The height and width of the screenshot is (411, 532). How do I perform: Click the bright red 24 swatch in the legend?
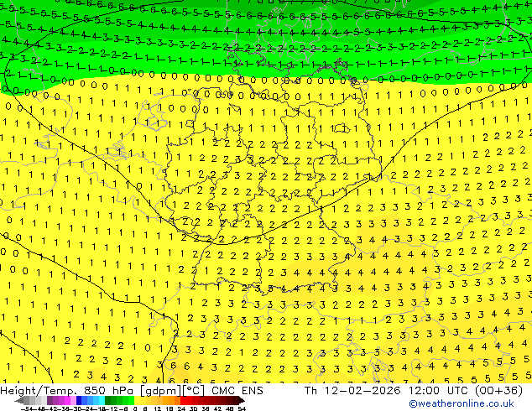[183, 400]
